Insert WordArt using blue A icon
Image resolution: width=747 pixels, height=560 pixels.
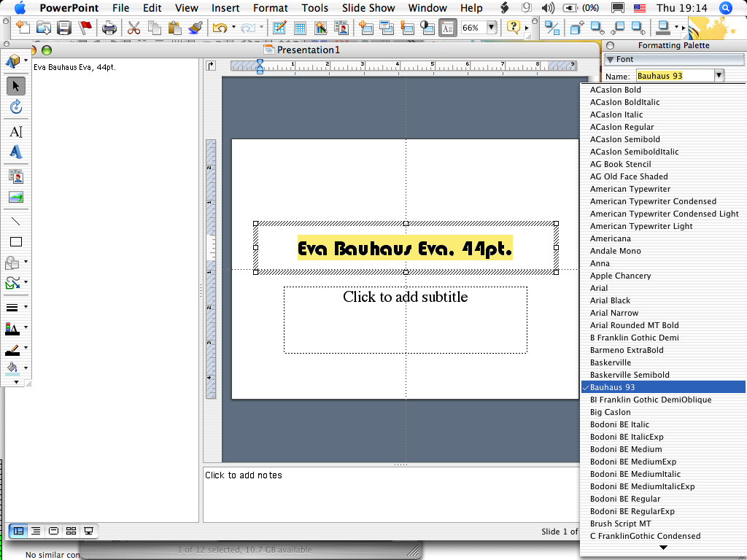tap(16, 152)
